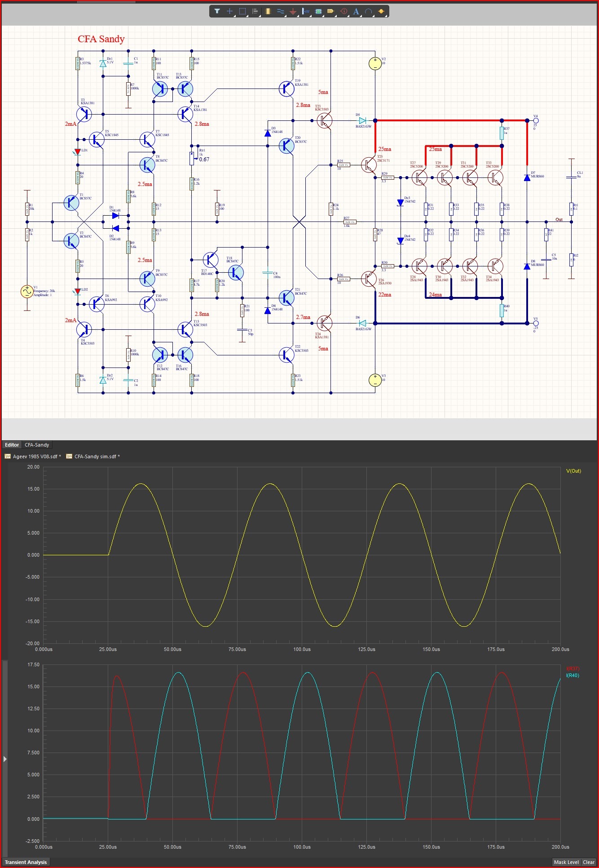599x868 pixels.
Task: Click the 'CFA Sandy' schematic title text
Action: [101, 39]
